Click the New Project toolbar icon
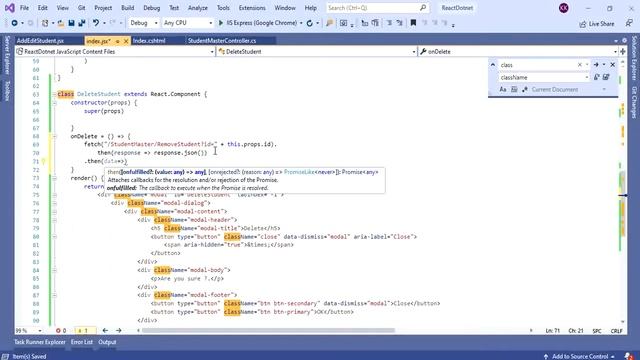The image size is (640, 360). point(45,23)
